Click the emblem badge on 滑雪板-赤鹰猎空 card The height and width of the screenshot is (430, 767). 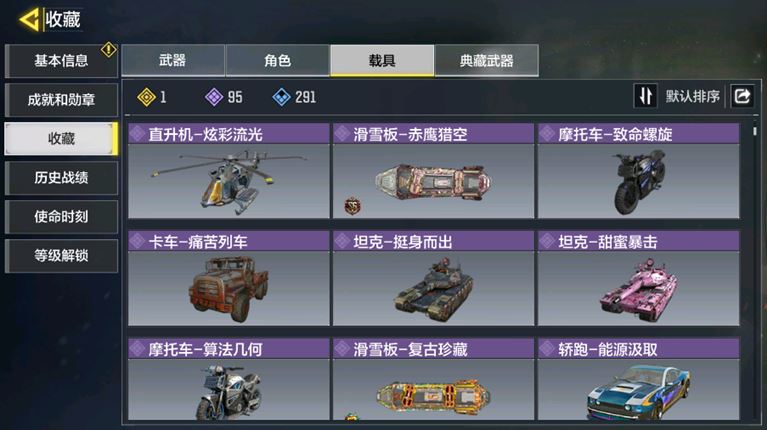coord(353,206)
